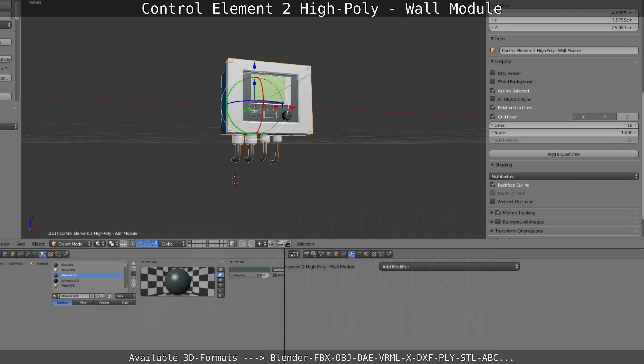Open World tab in right properties panel

tap(329, 254)
